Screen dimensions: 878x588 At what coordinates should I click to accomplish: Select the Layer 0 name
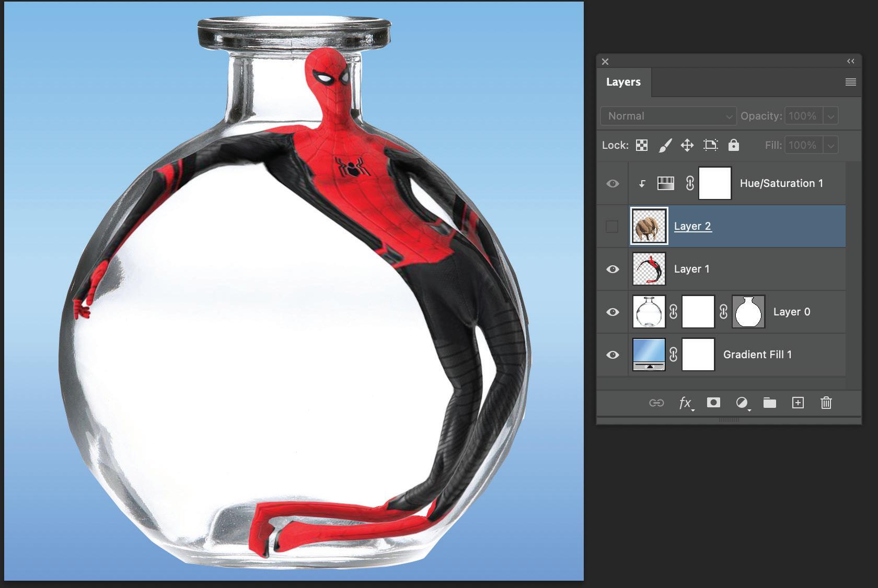pyautogui.click(x=792, y=312)
